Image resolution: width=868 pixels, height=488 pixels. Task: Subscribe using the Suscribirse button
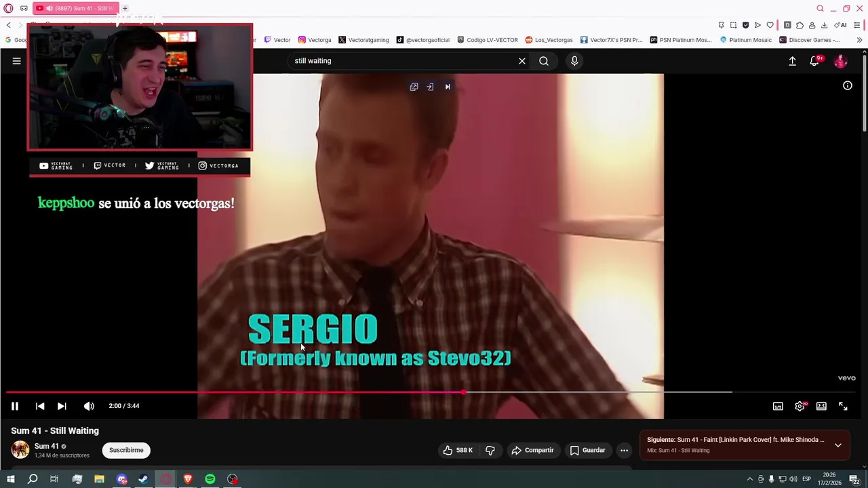click(x=126, y=450)
